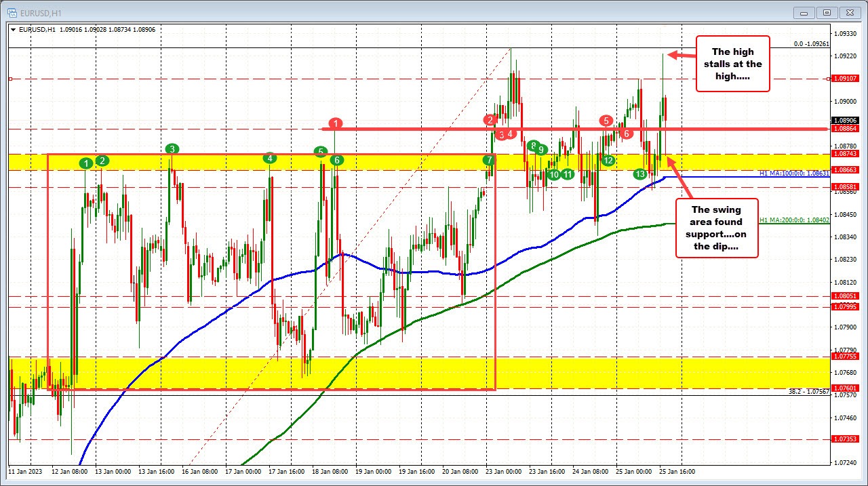
Task: Click the 1.08864 red price label on right axis
Action: 846,128
